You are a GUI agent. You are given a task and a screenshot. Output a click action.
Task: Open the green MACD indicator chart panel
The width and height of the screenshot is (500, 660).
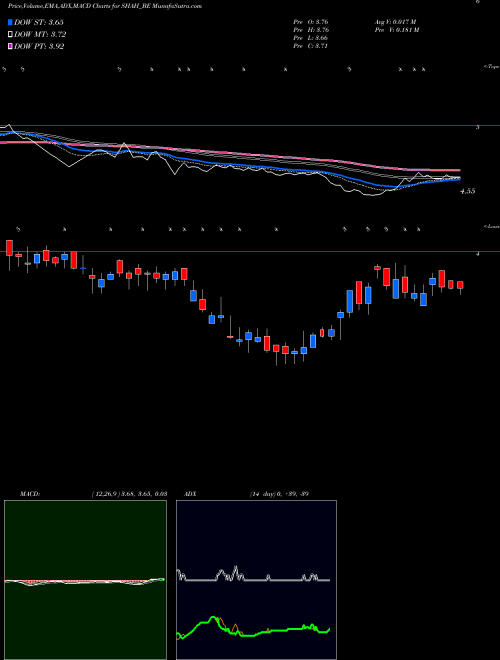pyautogui.click(x=85, y=580)
